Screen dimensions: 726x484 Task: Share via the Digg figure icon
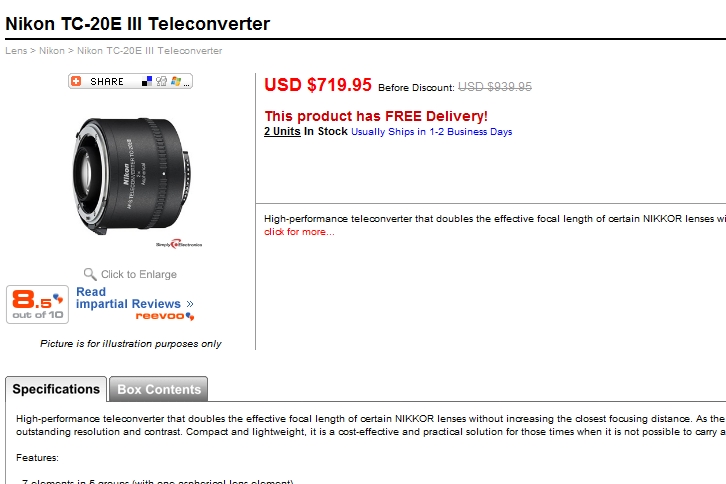click(161, 82)
